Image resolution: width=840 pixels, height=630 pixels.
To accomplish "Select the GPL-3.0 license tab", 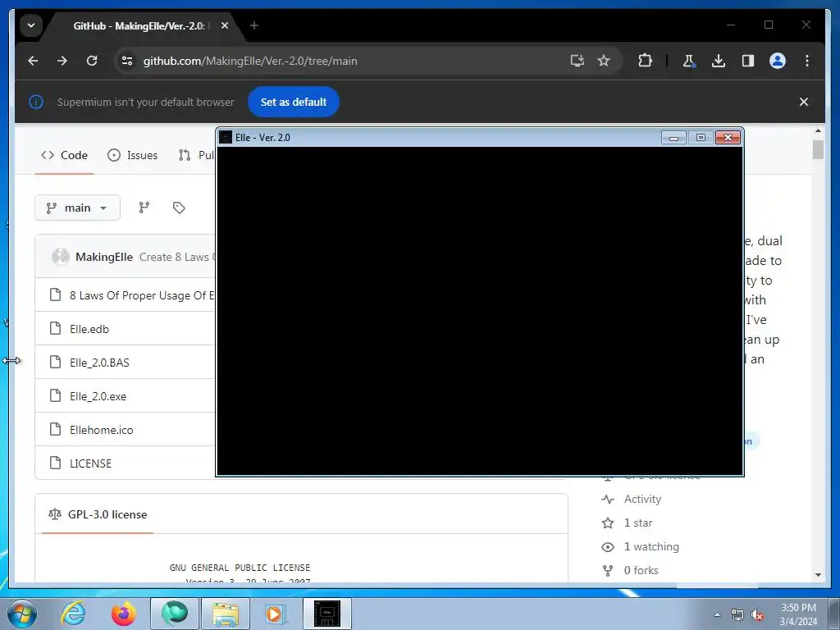I will point(98,515).
